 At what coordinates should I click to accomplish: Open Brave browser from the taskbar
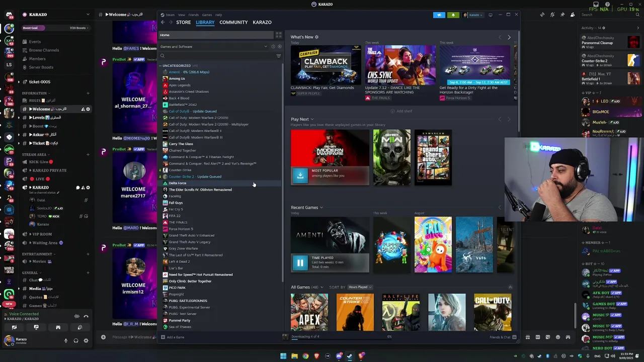316,356
